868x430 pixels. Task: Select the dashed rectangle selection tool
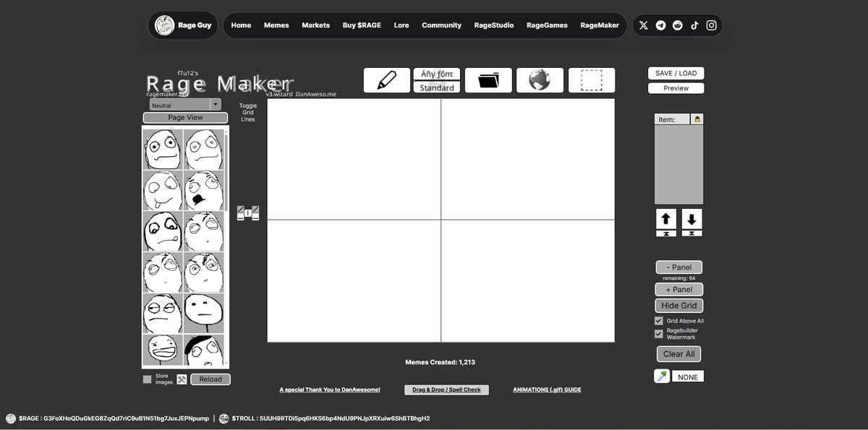coord(592,80)
